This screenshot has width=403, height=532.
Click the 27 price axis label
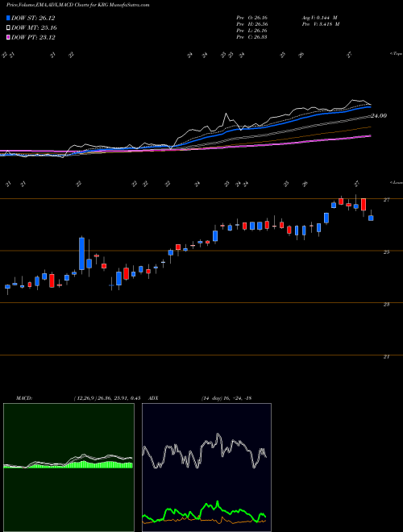[386, 200]
